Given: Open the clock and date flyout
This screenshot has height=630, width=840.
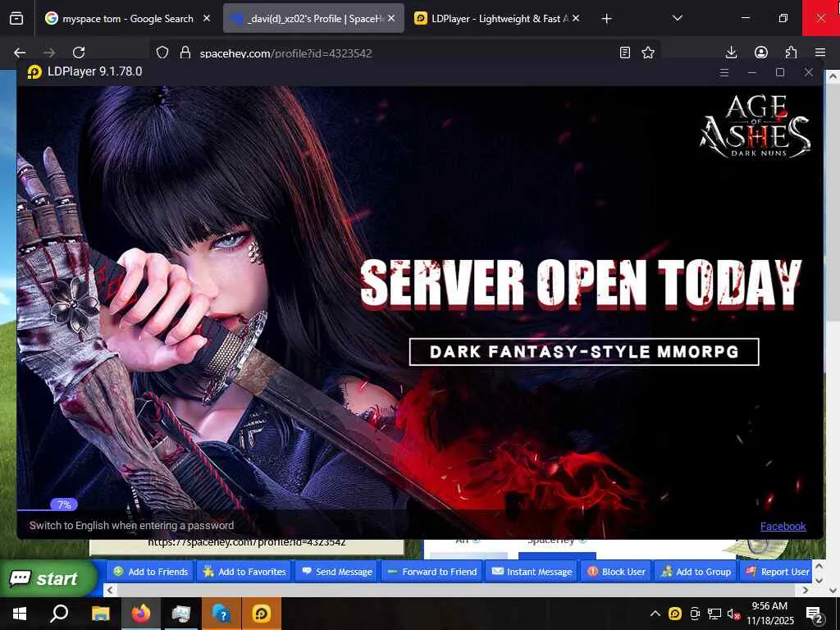Looking at the screenshot, I should point(769,614).
